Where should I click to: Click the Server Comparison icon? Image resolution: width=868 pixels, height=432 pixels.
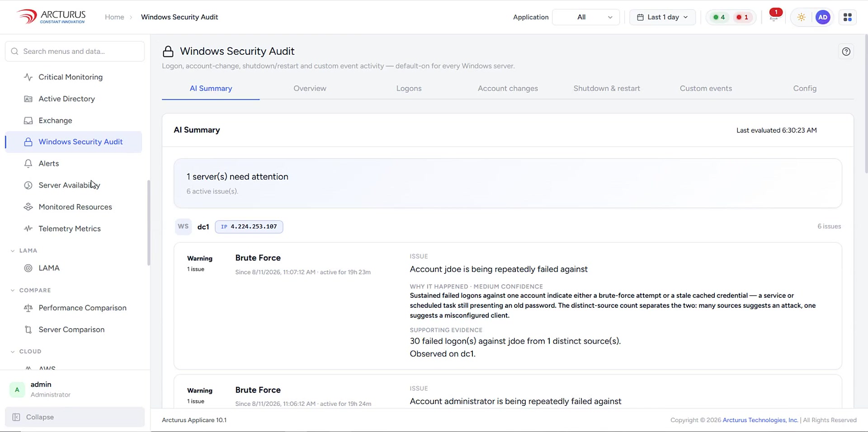point(28,329)
